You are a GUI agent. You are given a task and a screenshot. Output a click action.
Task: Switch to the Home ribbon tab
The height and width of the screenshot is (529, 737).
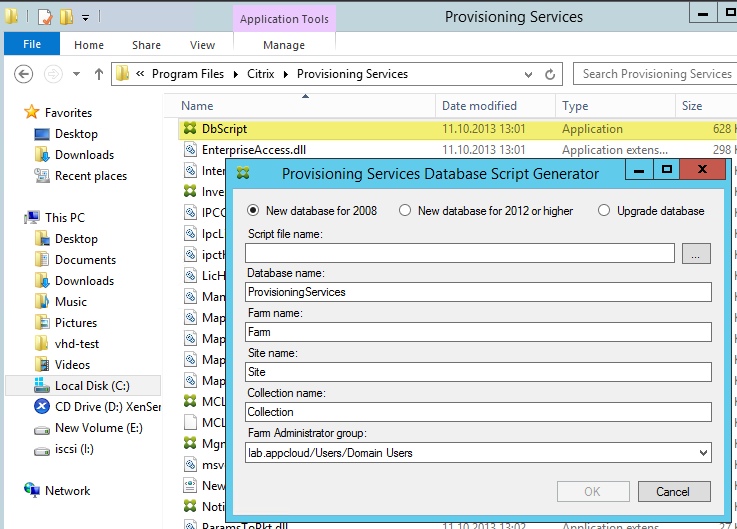pyautogui.click(x=89, y=45)
